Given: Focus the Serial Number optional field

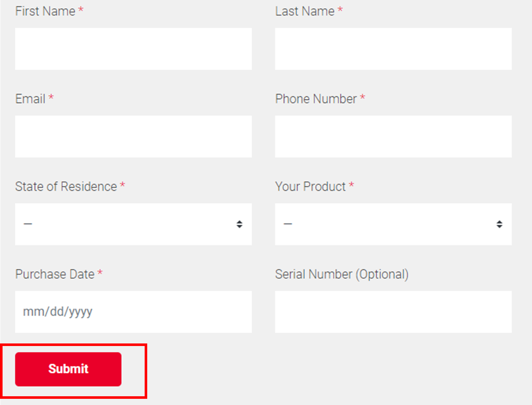Looking at the screenshot, I should click(393, 312).
